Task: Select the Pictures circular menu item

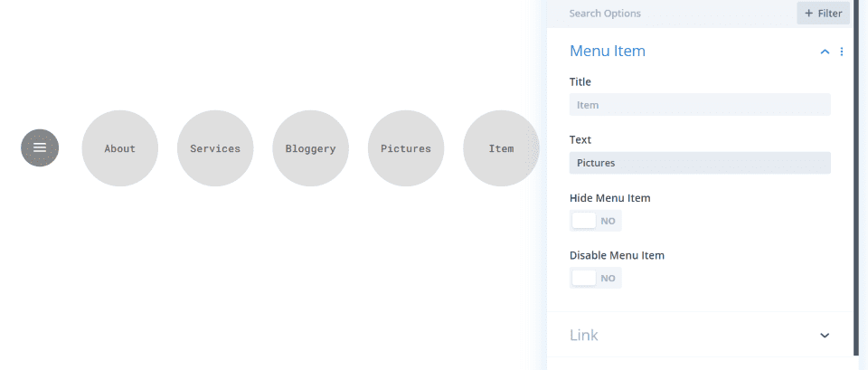Action: tap(406, 148)
